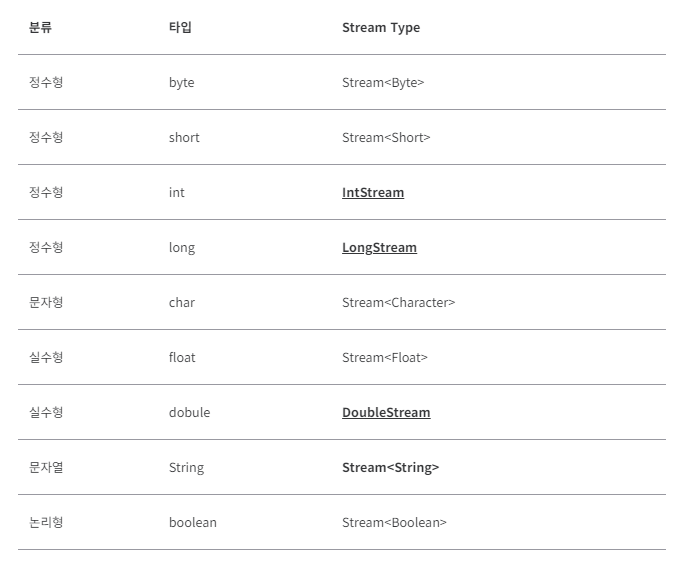Screen dimensions: 675x563
Task: Click the 'boolean' type cell
Action: coord(192,523)
